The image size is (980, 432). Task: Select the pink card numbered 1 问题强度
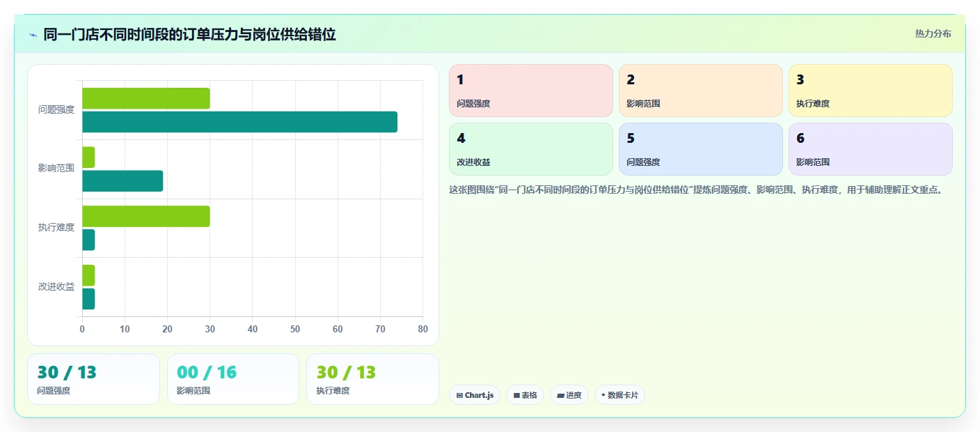tap(531, 91)
